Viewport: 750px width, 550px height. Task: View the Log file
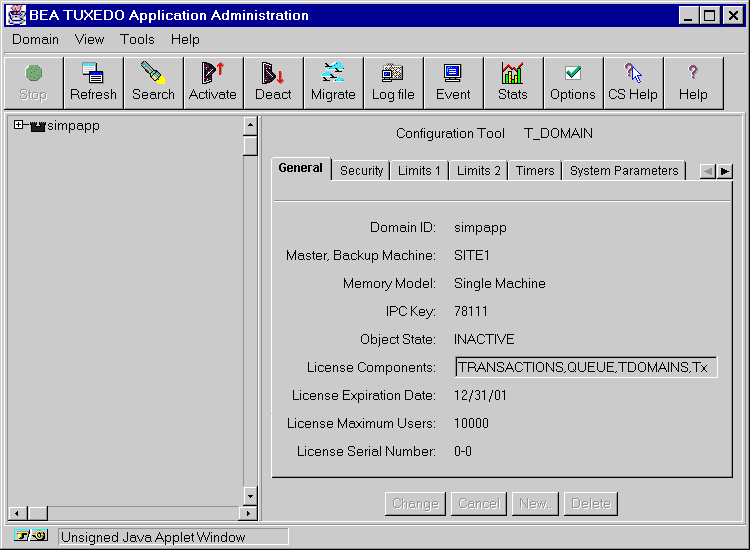[x=394, y=83]
